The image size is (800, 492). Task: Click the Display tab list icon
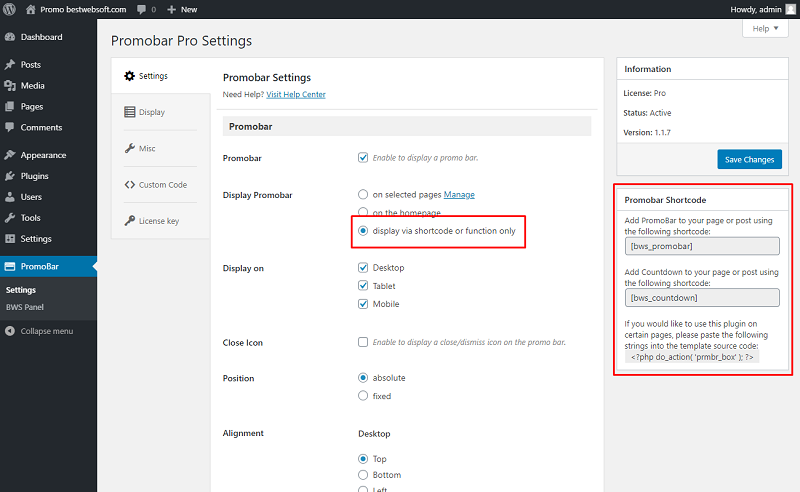click(x=130, y=112)
